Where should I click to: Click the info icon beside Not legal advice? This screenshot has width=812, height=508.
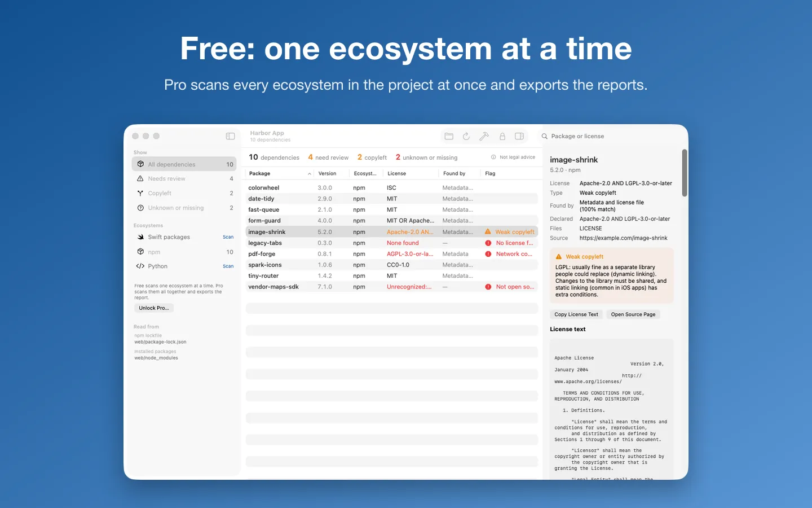pos(493,157)
